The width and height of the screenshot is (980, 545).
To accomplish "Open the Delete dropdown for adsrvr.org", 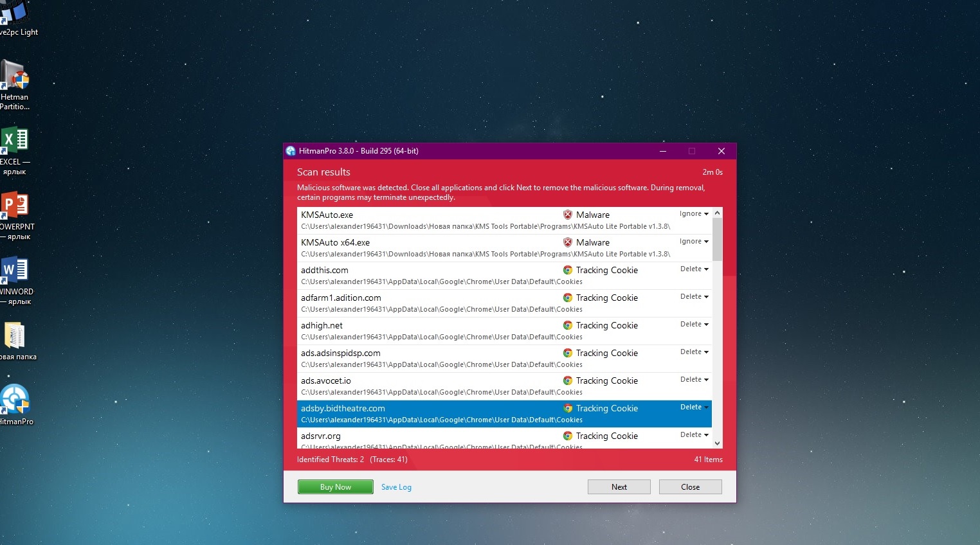I will [694, 435].
